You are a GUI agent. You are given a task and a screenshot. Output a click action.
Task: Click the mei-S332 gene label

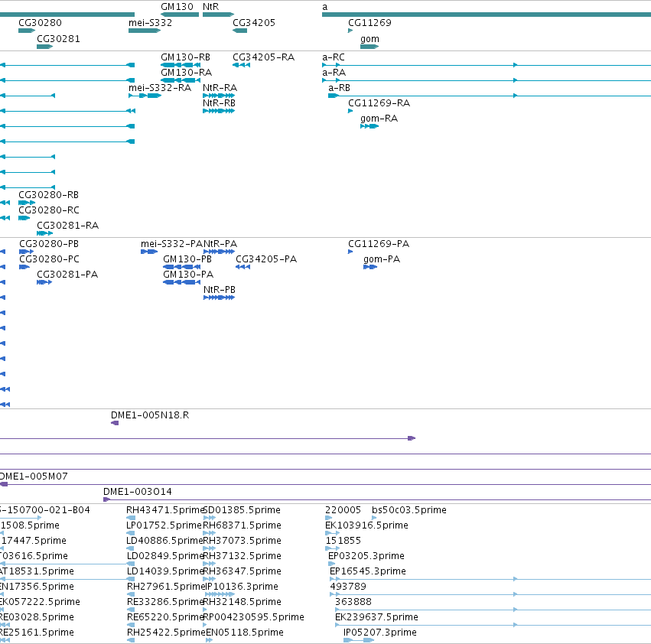point(150,22)
